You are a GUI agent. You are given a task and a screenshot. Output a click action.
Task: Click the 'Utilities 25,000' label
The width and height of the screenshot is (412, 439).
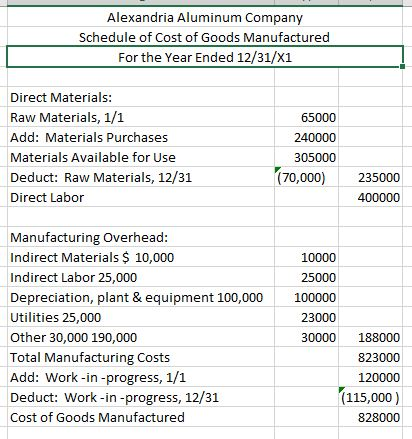pos(56,318)
